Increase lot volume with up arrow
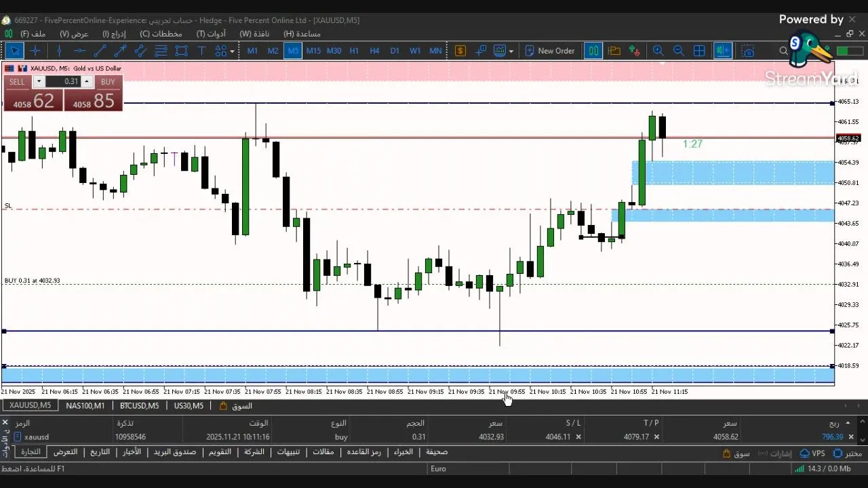 tap(86, 81)
